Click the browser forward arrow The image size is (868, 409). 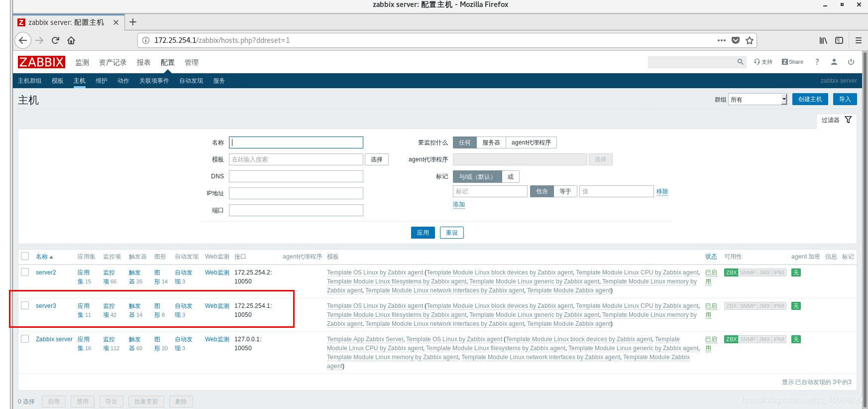tap(39, 40)
